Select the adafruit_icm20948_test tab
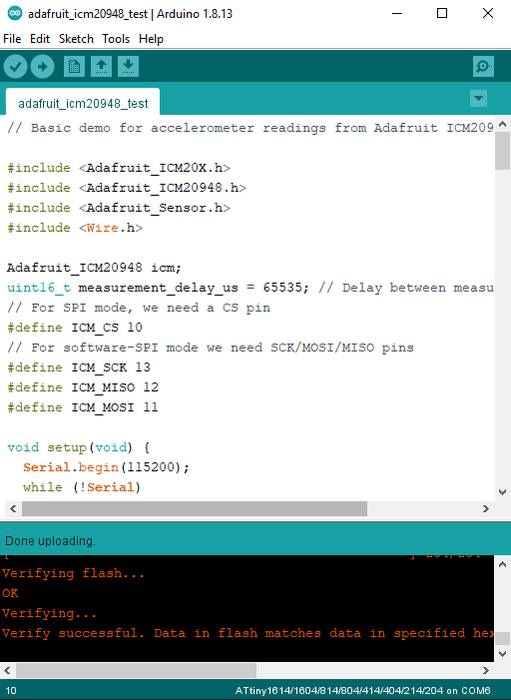The height and width of the screenshot is (700, 511). point(83,104)
